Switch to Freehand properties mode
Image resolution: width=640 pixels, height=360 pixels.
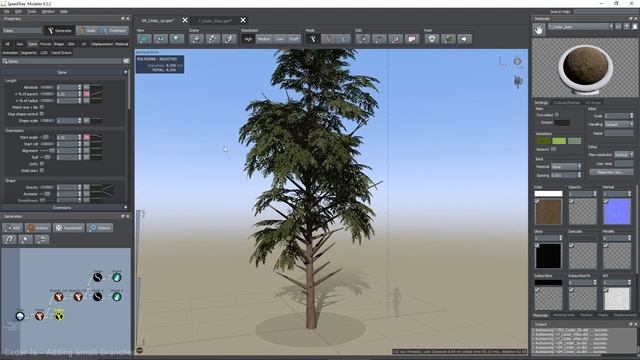(x=114, y=31)
